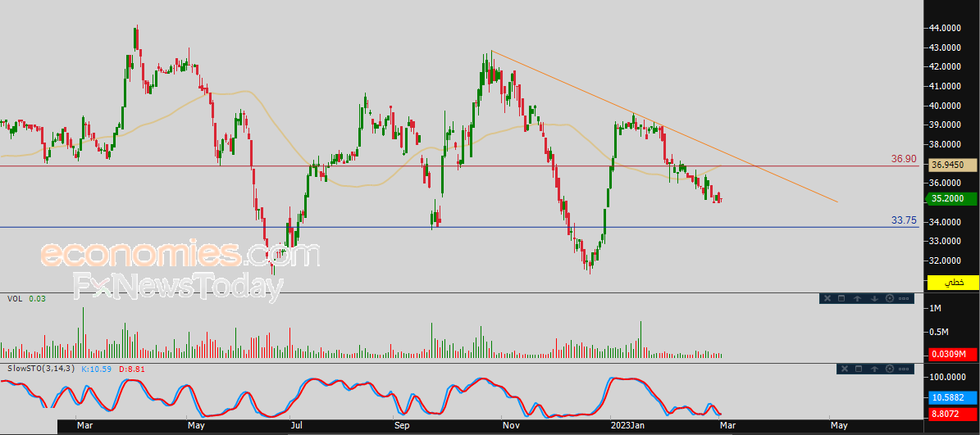Open SlowSTO indicator settings gear
Viewport: 980px width, 435px height.
[889, 368]
